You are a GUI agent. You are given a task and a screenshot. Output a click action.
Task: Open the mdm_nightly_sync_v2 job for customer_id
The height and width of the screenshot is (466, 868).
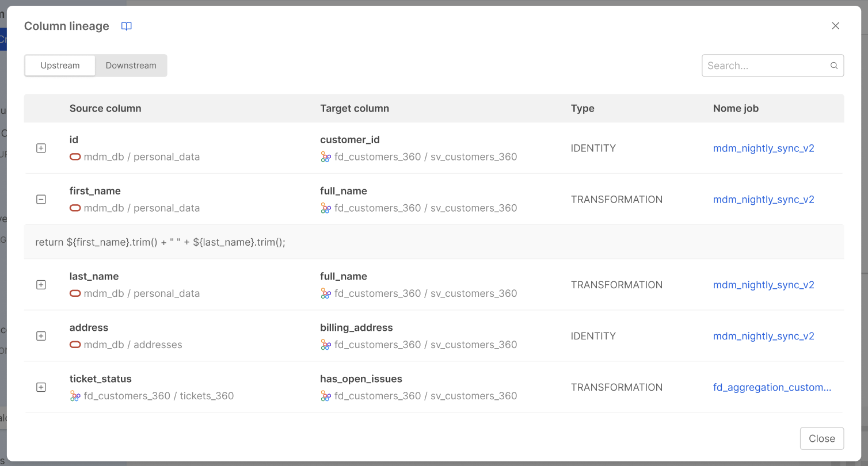764,148
